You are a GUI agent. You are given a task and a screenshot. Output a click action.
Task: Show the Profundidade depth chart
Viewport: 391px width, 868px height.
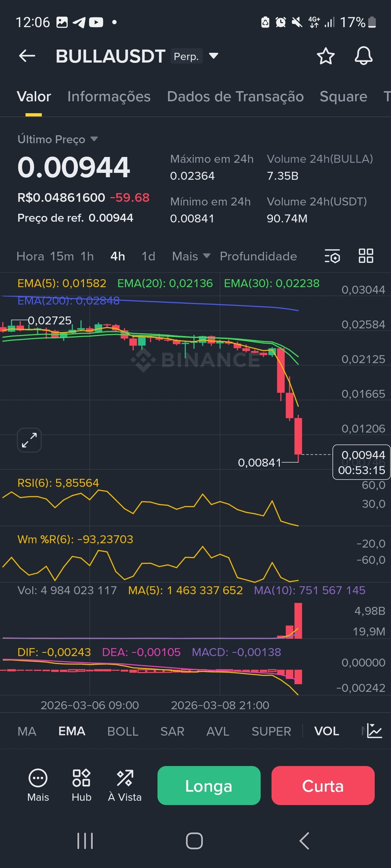[x=258, y=256]
